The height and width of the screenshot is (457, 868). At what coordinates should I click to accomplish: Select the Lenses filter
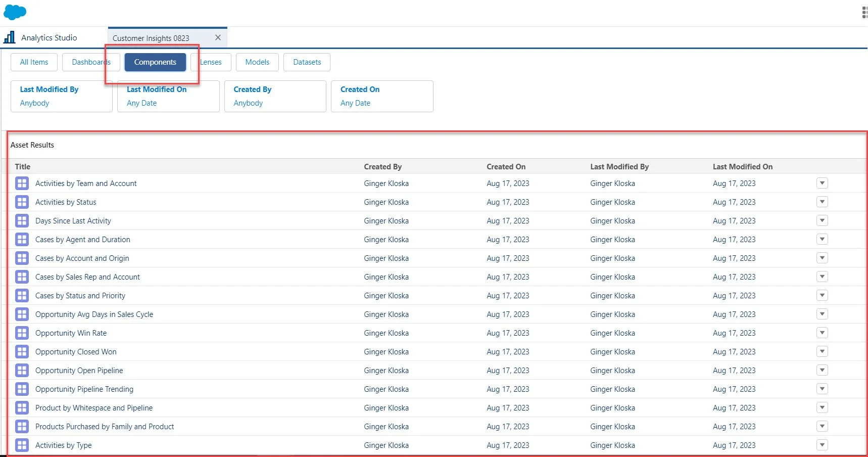pyautogui.click(x=211, y=62)
